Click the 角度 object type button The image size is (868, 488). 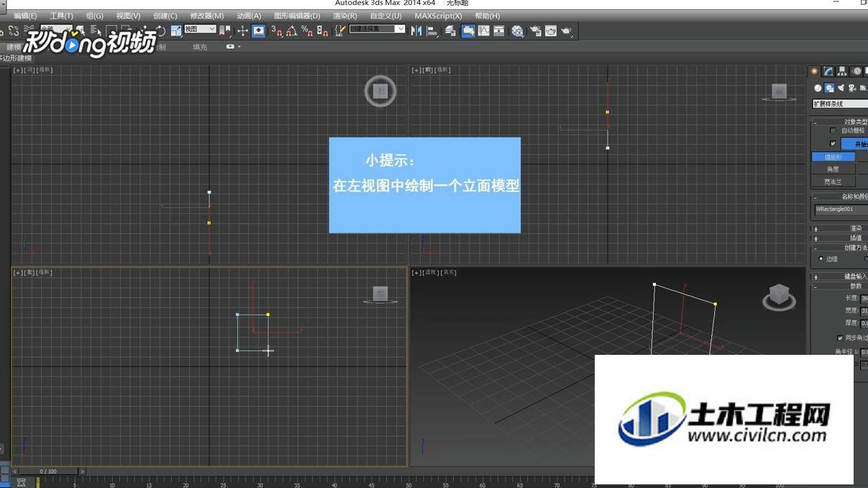click(x=833, y=169)
